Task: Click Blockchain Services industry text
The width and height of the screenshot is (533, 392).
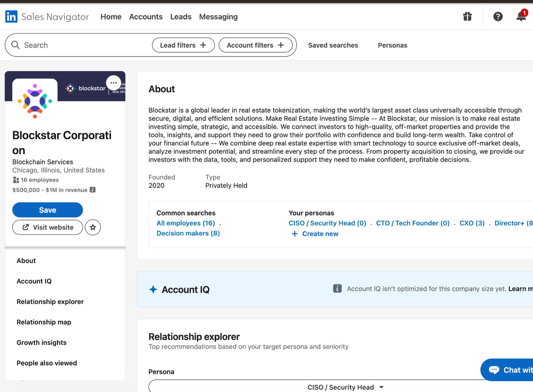Action: (x=43, y=162)
